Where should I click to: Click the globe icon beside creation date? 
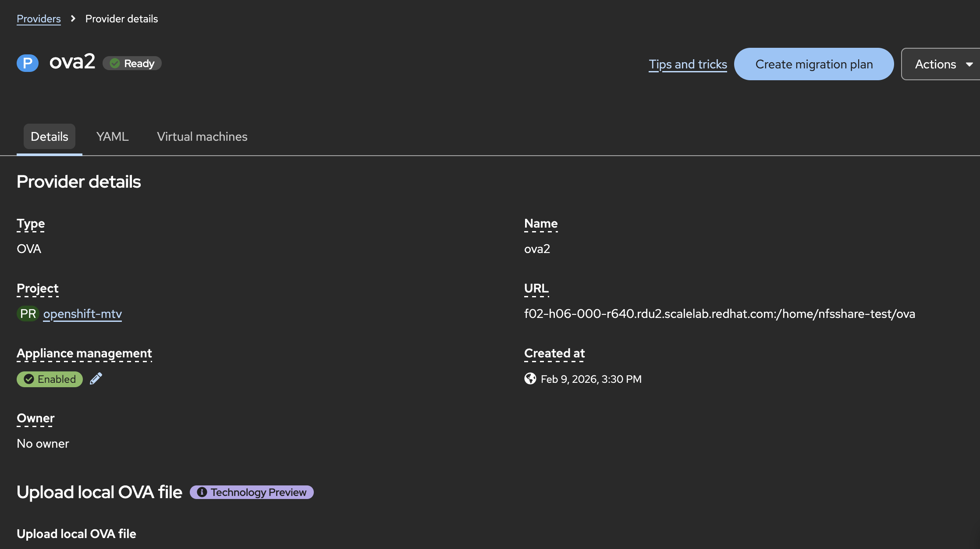click(530, 378)
